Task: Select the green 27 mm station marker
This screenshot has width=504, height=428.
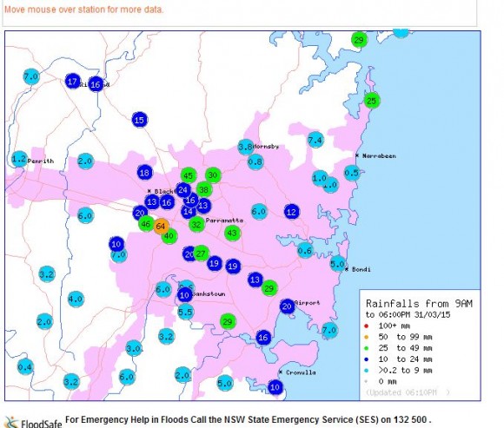Action: 202,254
